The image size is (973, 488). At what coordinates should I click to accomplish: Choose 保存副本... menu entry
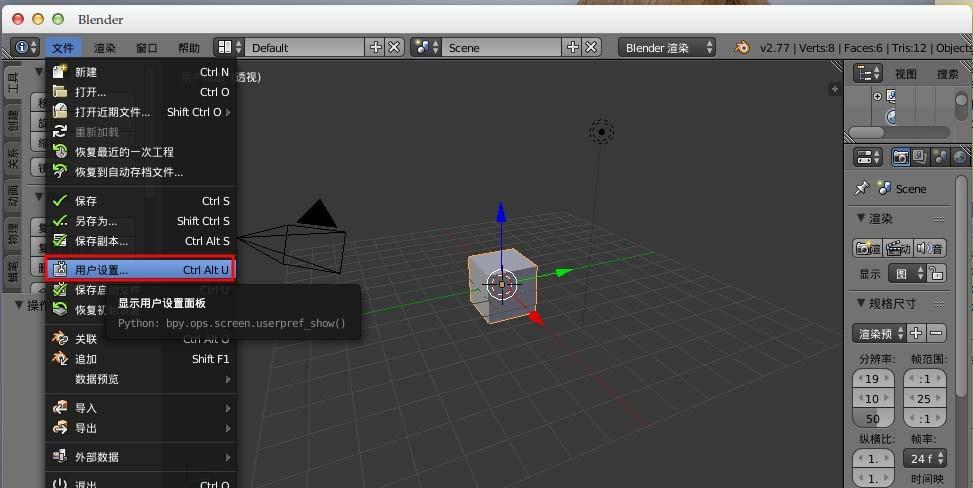[141, 241]
